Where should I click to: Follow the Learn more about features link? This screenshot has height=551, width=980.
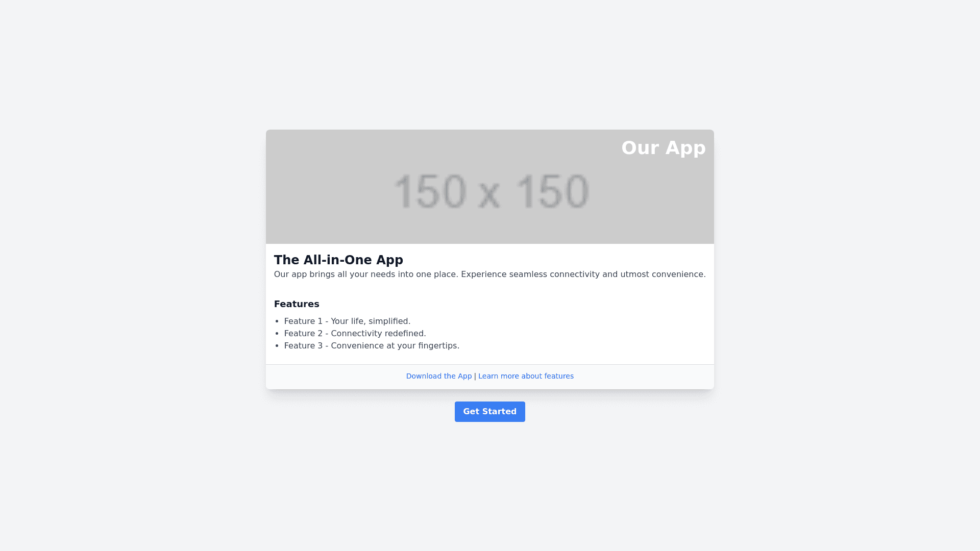(x=526, y=376)
